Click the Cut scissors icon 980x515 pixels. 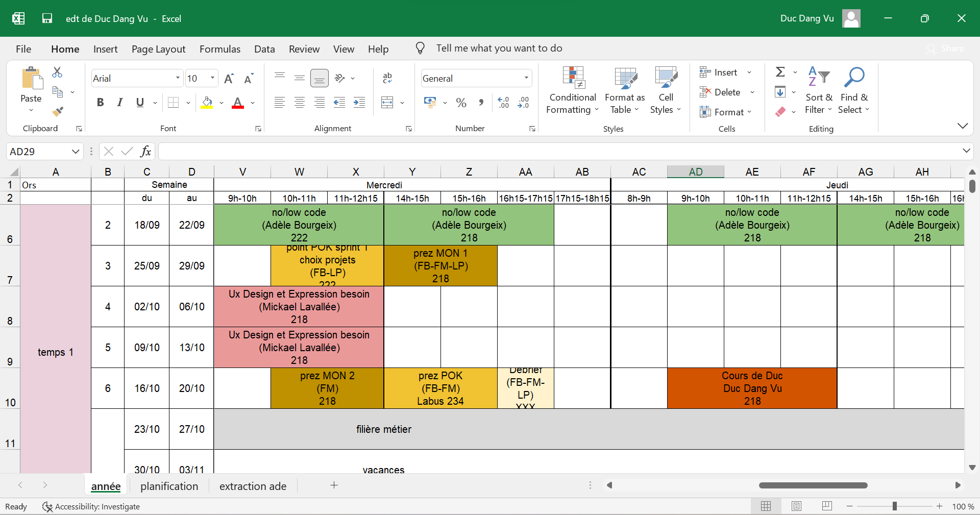(57, 72)
